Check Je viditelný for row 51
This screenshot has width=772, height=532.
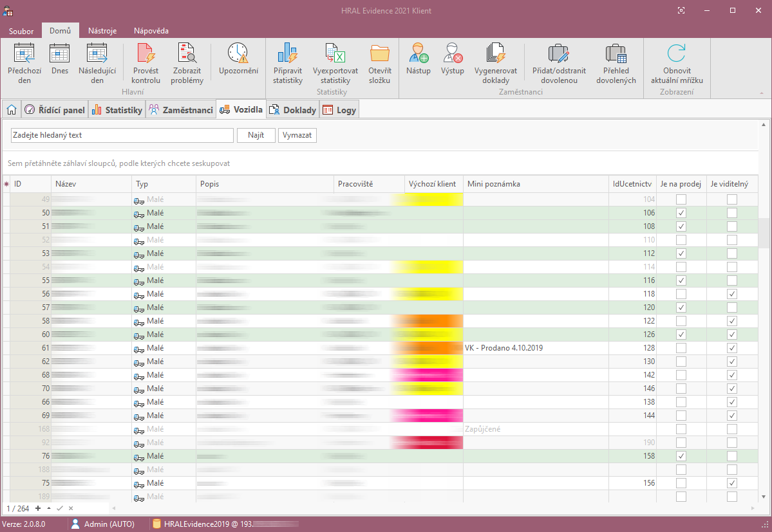pyautogui.click(x=732, y=226)
